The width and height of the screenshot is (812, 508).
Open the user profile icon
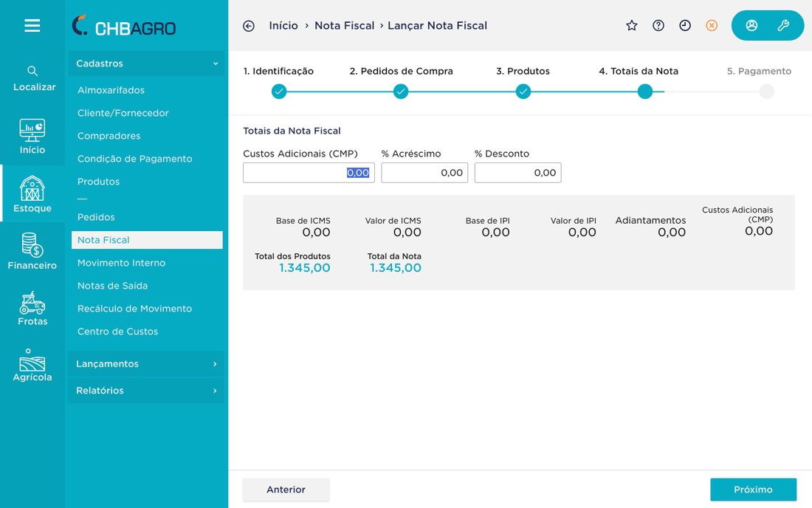pos(751,25)
